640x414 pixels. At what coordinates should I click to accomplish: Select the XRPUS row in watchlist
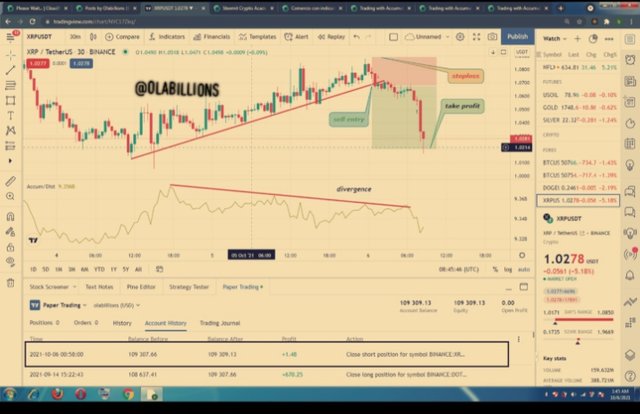[x=578, y=200]
